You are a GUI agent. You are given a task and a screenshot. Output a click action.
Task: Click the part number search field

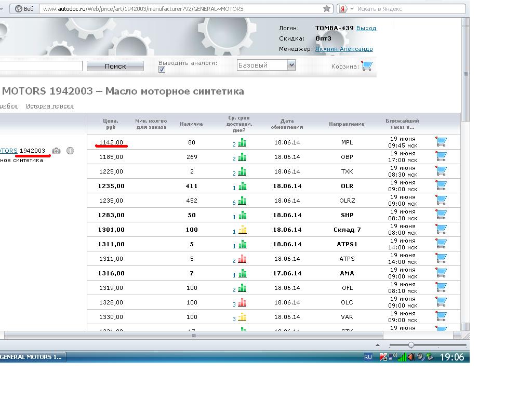[x=41, y=66]
